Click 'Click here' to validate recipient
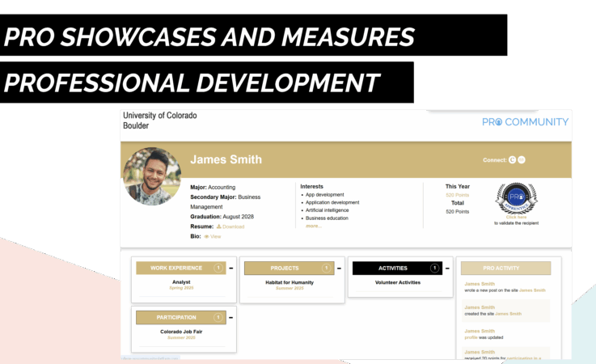This screenshot has width=596, height=364. click(x=516, y=217)
